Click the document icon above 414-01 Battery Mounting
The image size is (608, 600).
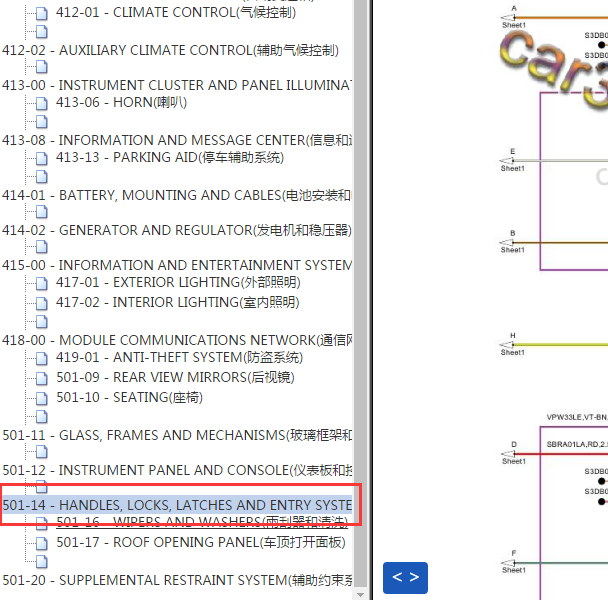click(x=41, y=177)
